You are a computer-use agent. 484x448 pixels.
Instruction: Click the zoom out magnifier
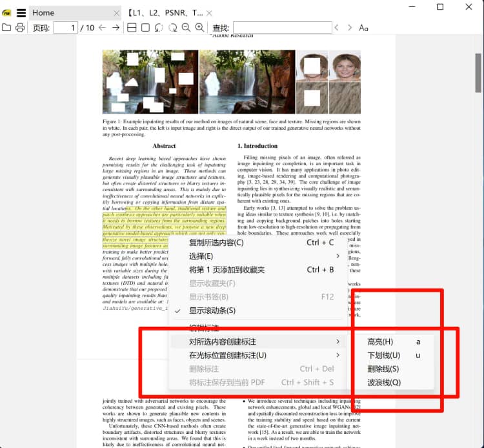[186, 28]
